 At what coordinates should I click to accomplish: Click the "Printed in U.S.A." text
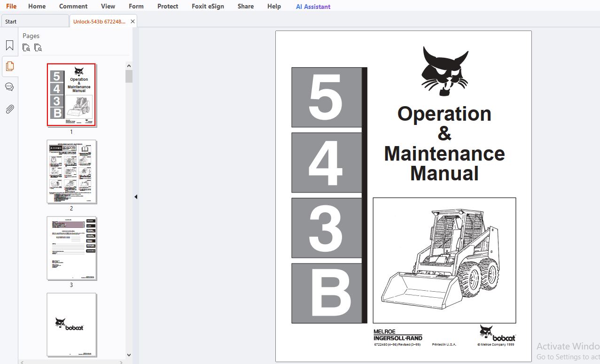click(444, 344)
